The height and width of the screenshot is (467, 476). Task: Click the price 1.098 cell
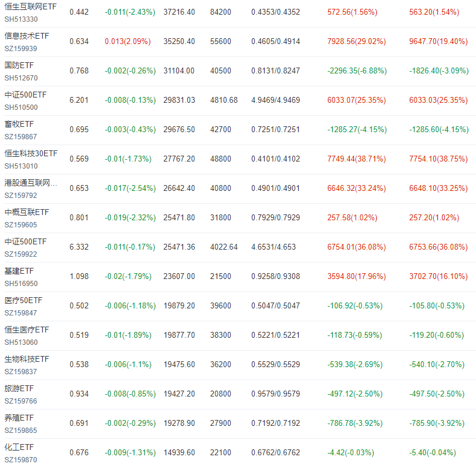coord(79,277)
